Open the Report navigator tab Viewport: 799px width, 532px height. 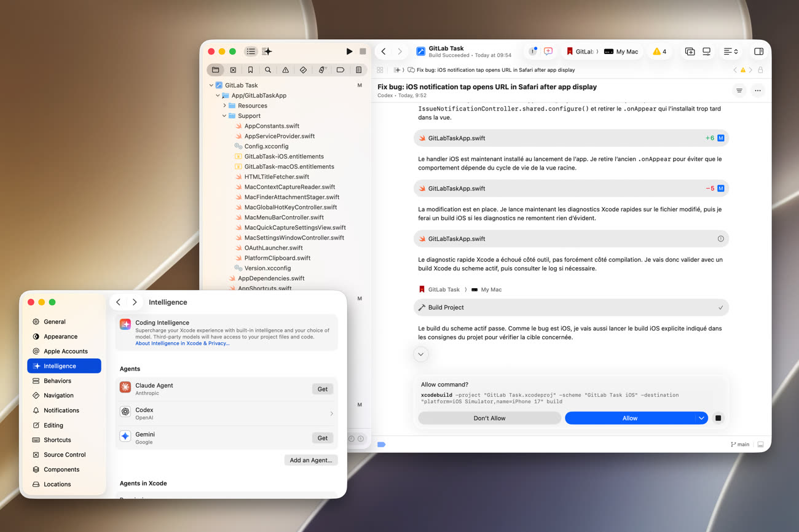point(359,70)
